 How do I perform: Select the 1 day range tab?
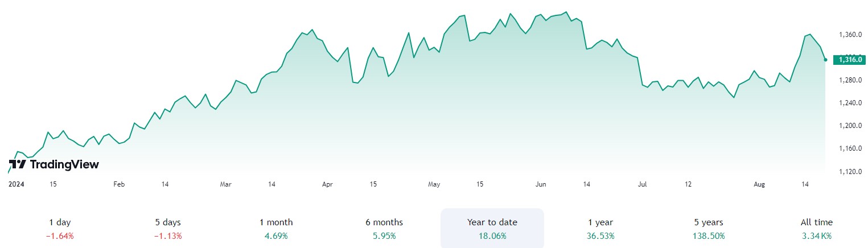click(60, 228)
